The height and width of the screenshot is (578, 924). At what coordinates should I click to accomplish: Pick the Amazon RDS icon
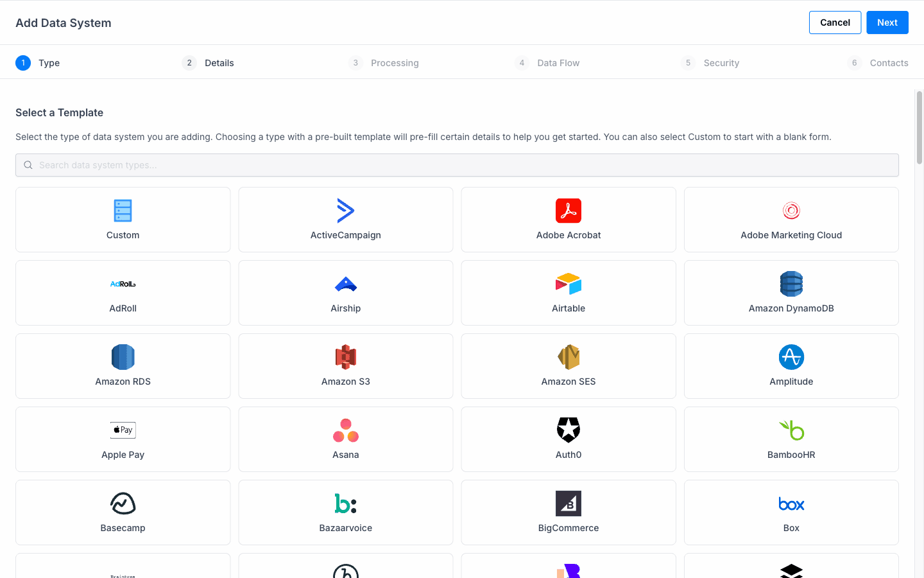coord(123,357)
